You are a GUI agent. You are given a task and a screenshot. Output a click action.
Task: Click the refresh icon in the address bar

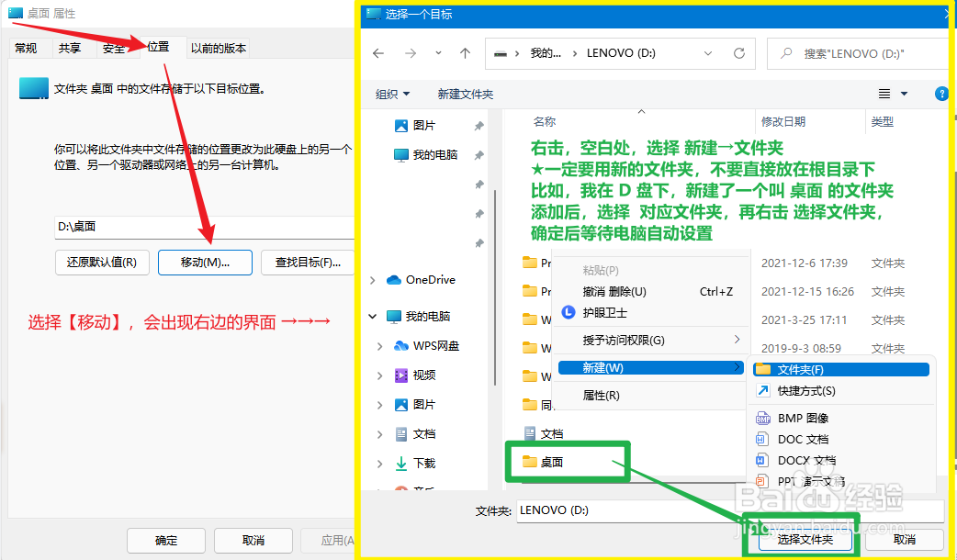click(740, 52)
